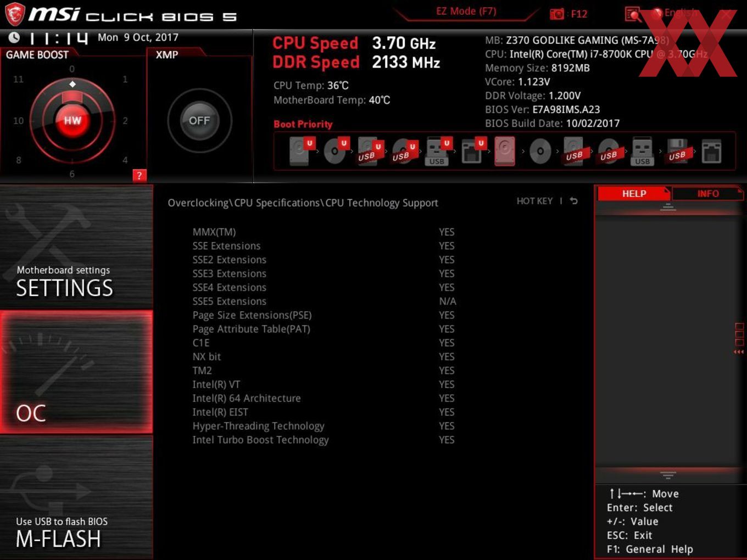
Task: Click the Intel Turbo Boost Technology row
Action: coord(324,440)
